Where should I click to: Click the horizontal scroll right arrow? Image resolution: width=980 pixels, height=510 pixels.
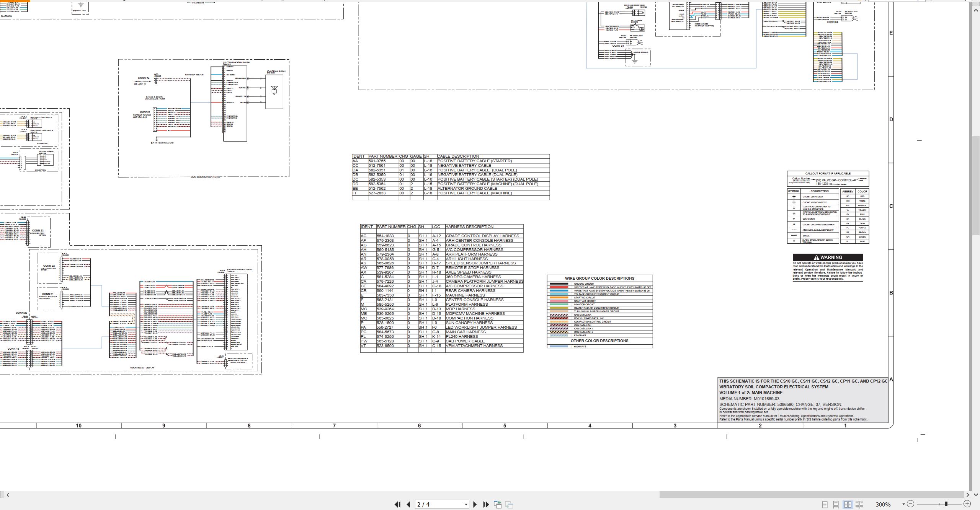(968, 495)
